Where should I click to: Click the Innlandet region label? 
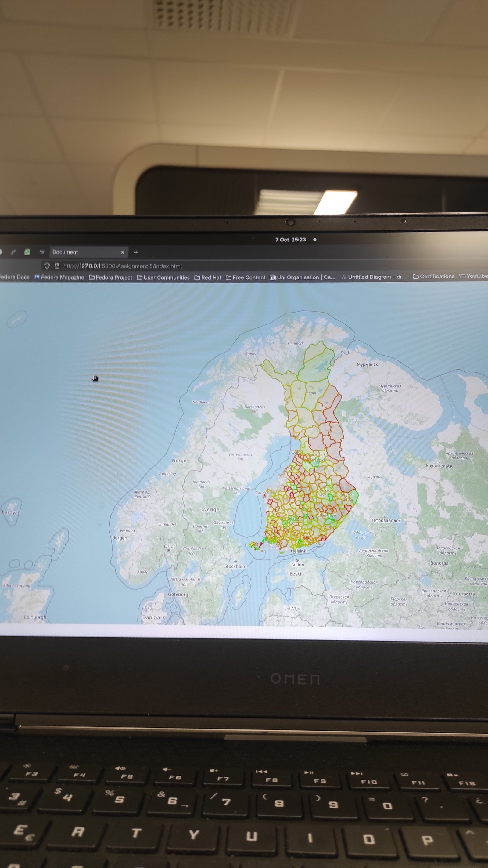coord(168,524)
